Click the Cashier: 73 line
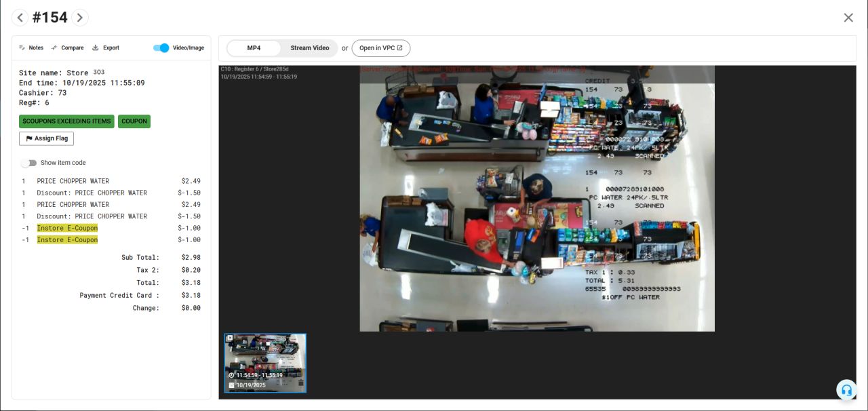Screen dimensions: 868x411 pyautogui.click(x=43, y=93)
